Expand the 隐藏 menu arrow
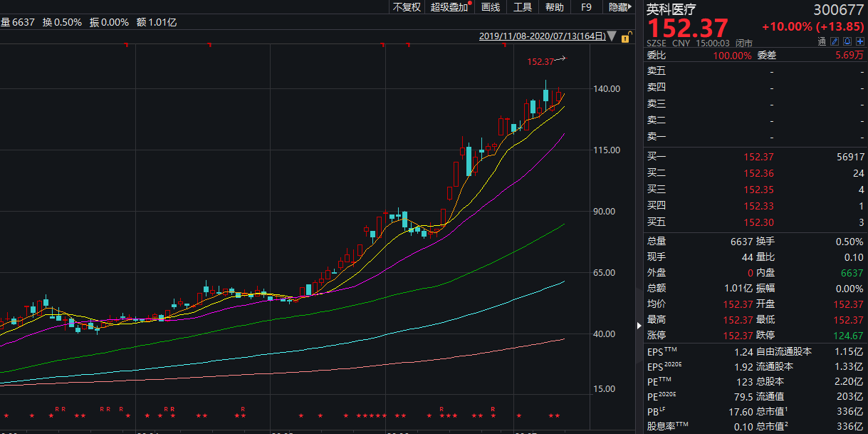 pyautogui.click(x=618, y=7)
